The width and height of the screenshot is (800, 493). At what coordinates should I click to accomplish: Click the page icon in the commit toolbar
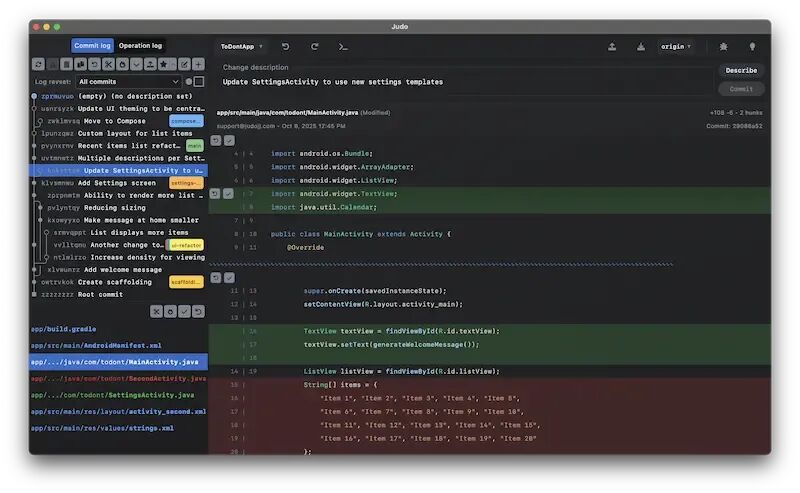[x=66, y=64]
